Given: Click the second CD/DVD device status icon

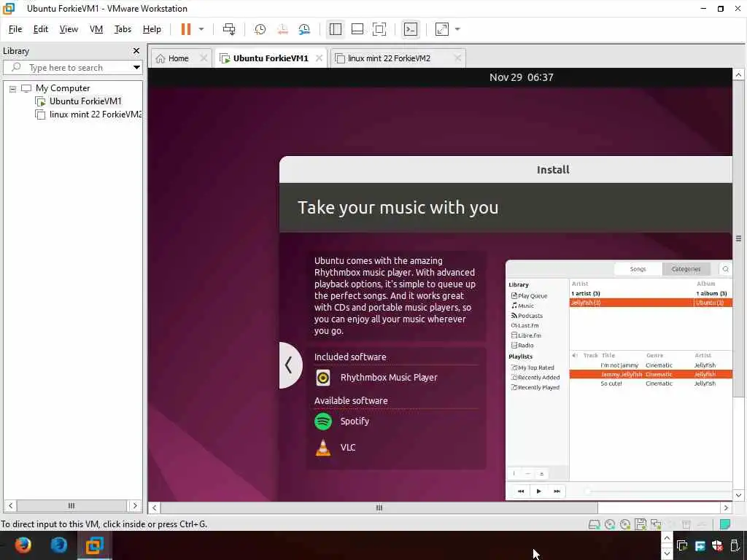Looking at the screenshot, I should point(625,524).
